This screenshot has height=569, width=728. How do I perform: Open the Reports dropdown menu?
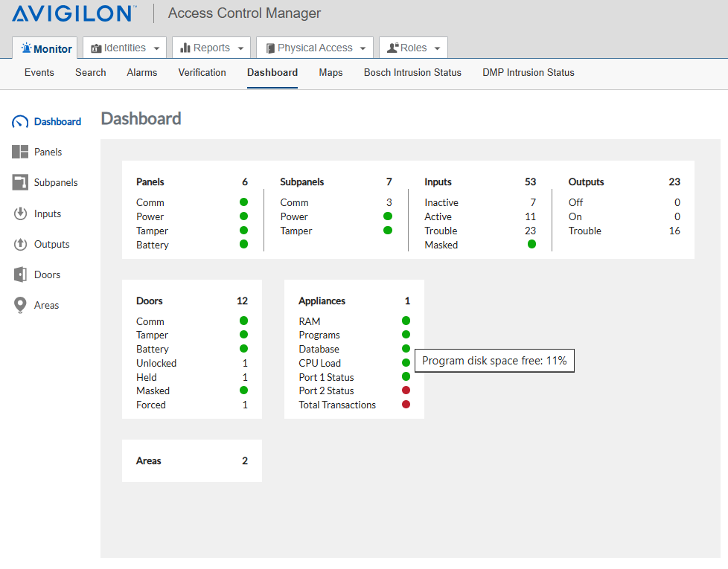pos(212,48)
